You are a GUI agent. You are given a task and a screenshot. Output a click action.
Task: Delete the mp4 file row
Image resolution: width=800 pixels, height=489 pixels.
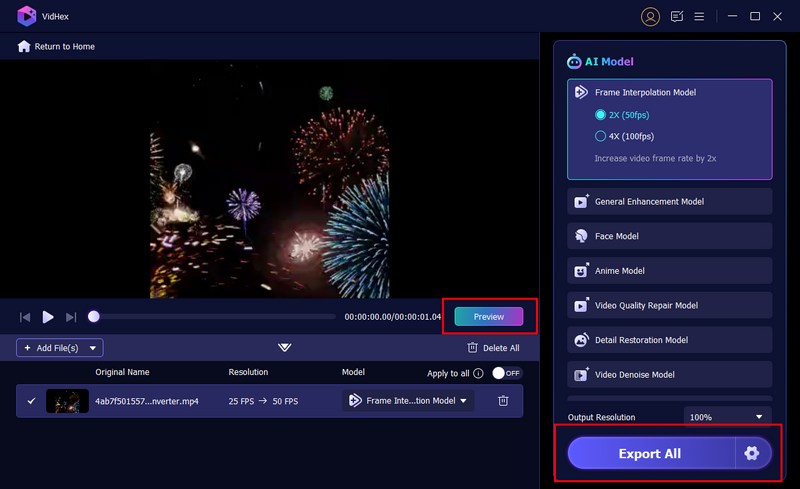(503, 401)
